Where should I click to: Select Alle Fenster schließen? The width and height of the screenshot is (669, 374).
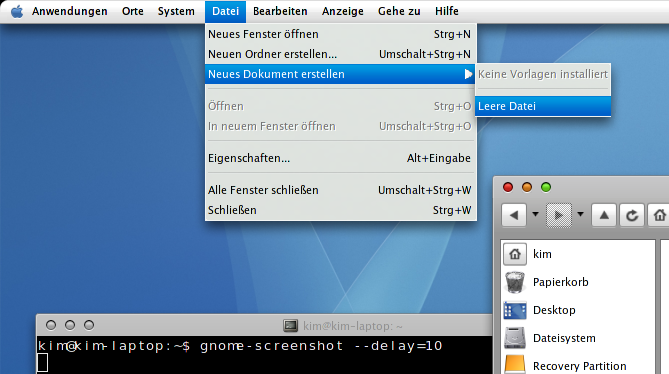(x=340, y=190)
